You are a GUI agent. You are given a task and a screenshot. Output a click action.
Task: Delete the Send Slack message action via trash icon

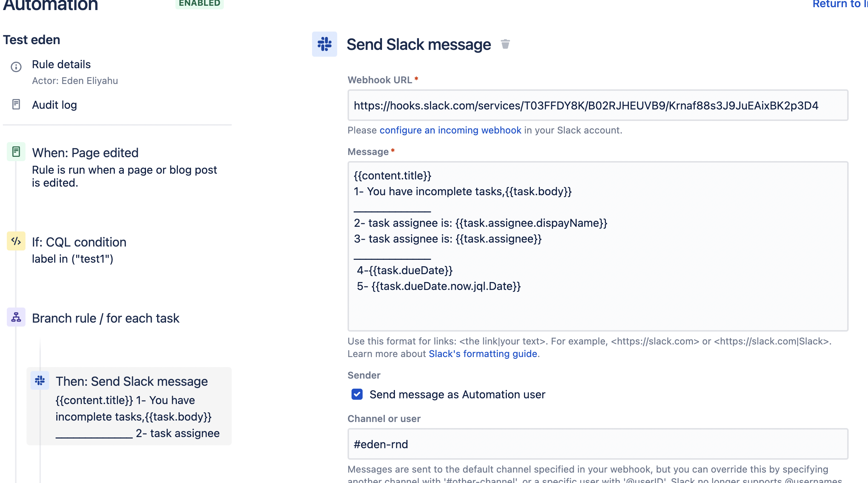click(x=505, y=44)
